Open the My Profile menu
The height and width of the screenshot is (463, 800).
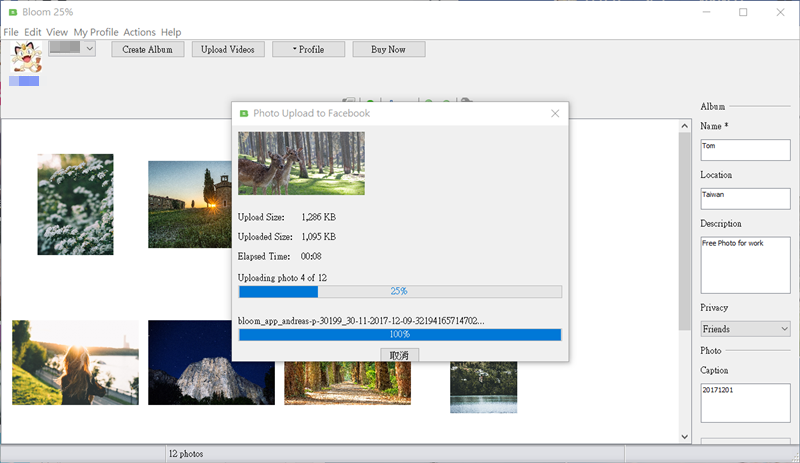coord(96,32)
